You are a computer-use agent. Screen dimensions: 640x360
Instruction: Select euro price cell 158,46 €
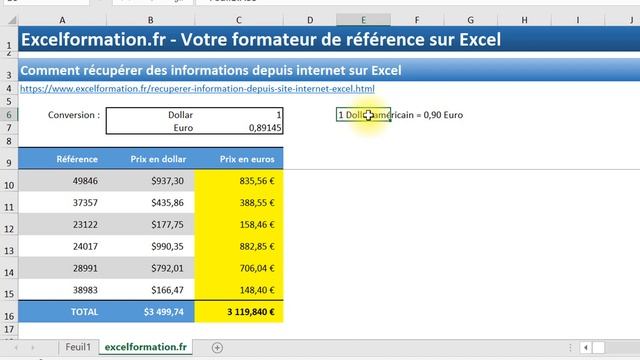239,224
